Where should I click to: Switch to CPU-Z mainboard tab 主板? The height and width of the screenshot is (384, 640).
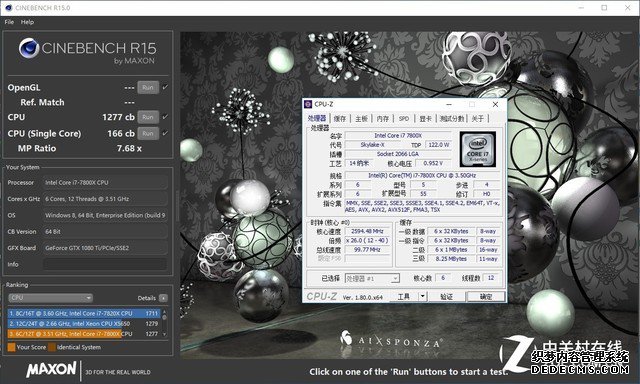click(361, 119)
